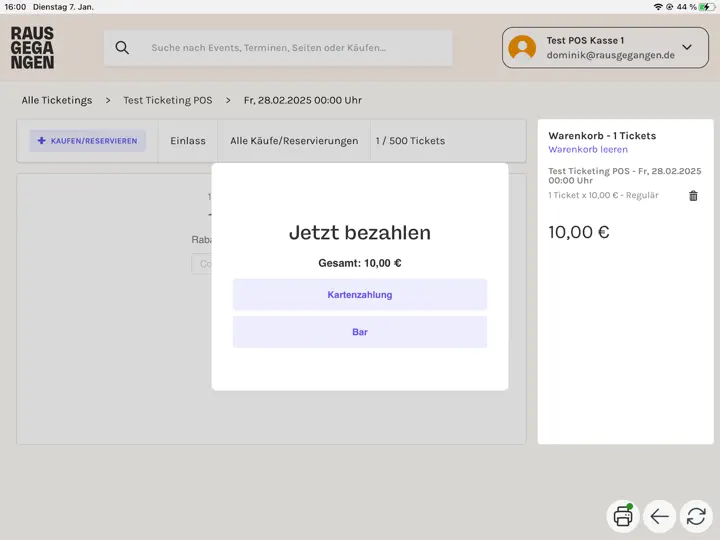720x540 pixels.
Task: Delete the Regulär ticket with trash icon
Action: click(693, 196)
